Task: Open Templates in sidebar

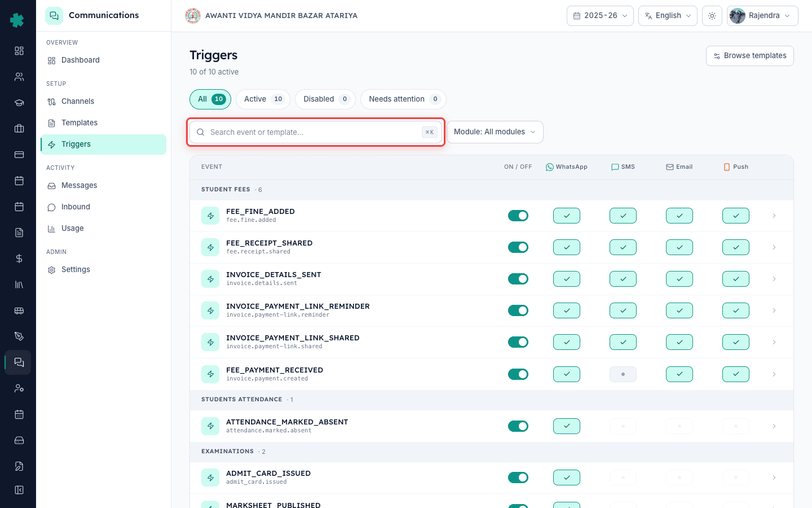Action: coord(103,123)
